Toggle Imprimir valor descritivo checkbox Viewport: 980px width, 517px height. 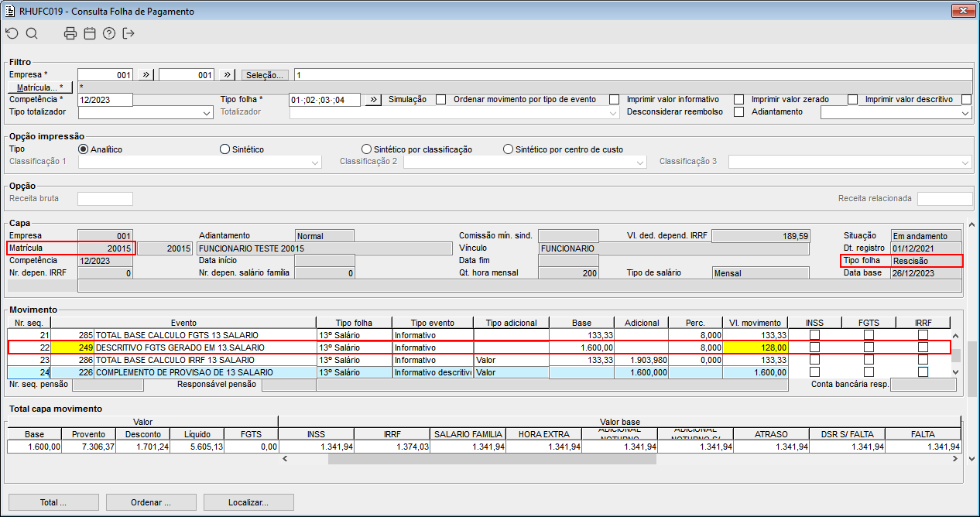point(966,99)
